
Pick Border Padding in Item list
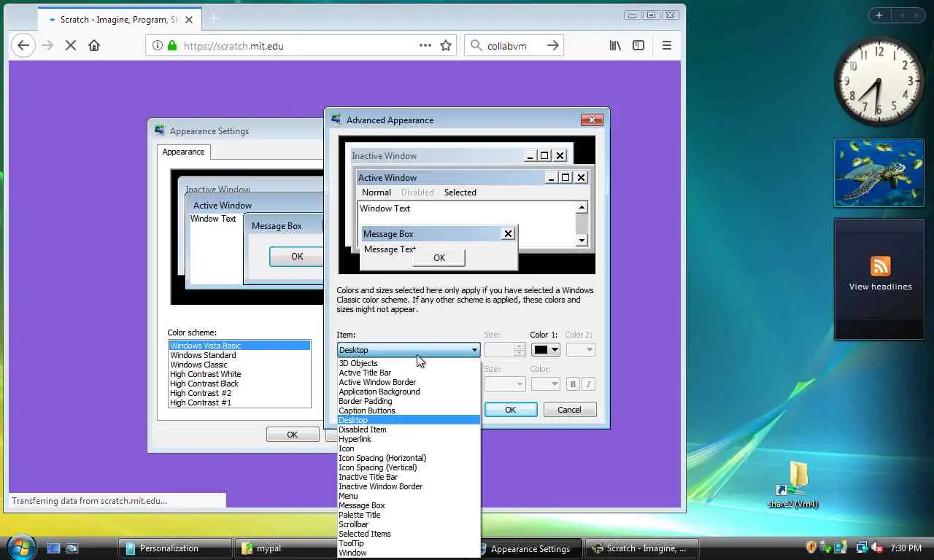point(409,401)
